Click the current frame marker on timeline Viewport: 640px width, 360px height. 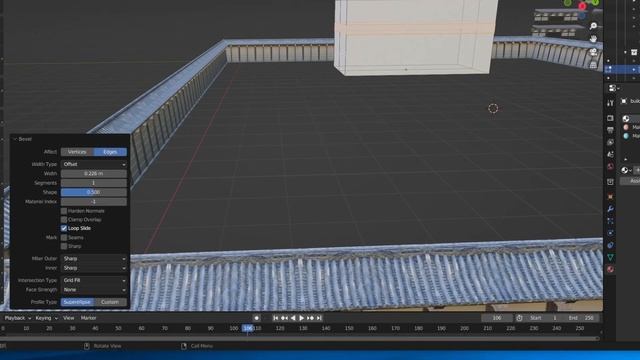248,328
